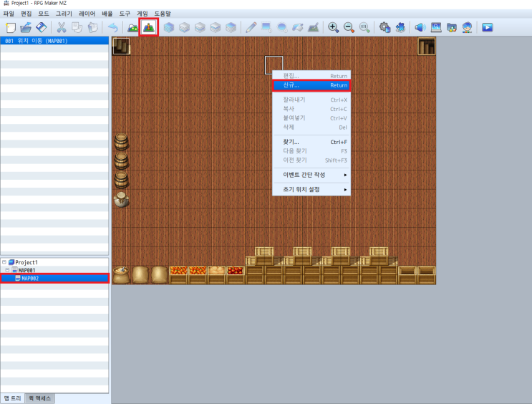The width and height of the screenshot is (532, 404).
Task: Open the 모드 menu
Action: tap(44, 14)
